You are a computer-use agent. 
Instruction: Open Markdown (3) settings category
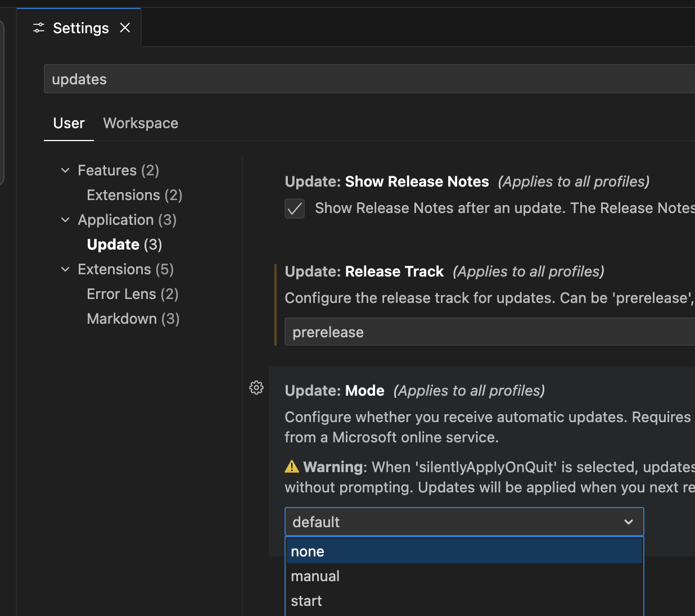133,319
